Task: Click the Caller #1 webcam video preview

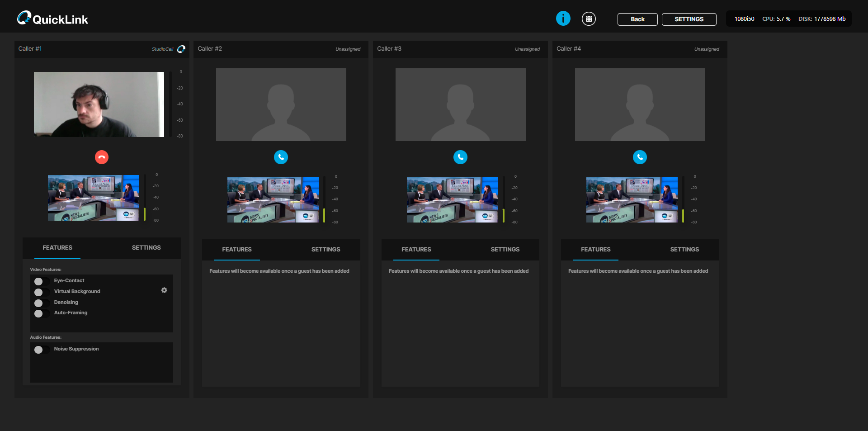Action: coord(99,104)
